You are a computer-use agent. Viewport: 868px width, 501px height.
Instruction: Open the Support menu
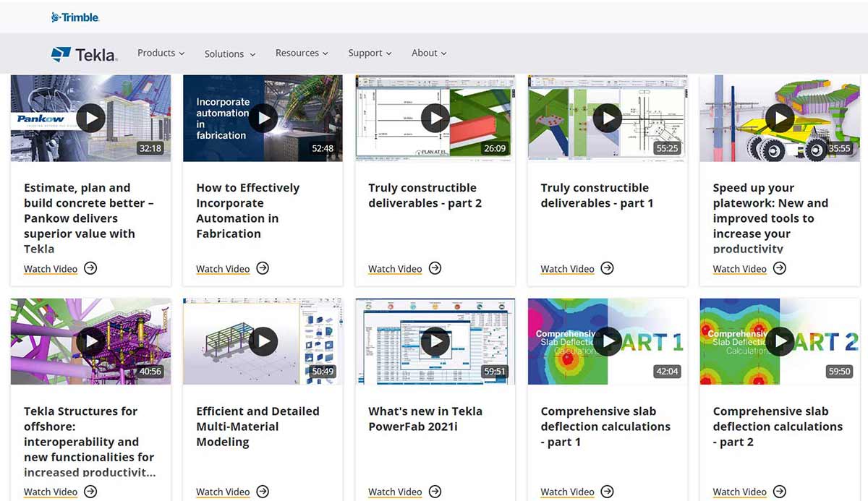(x=370, y=53)
